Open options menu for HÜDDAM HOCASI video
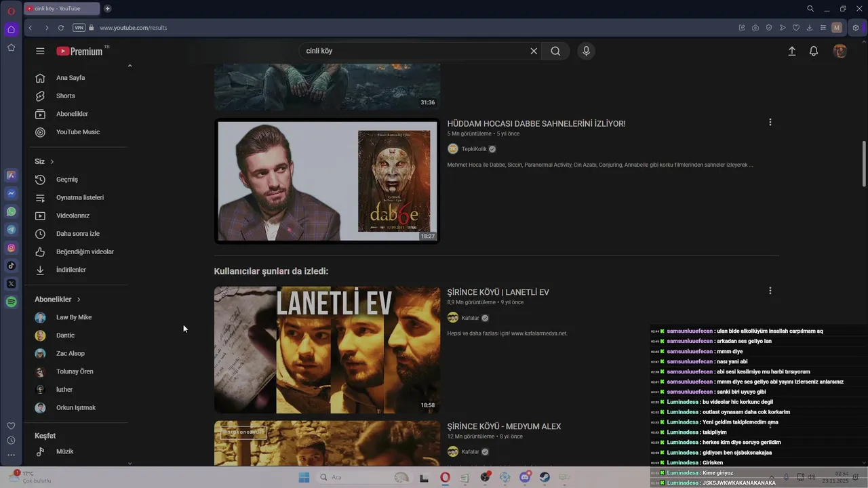Viewport: 868px width, 488px height. (x=770, y=122)
